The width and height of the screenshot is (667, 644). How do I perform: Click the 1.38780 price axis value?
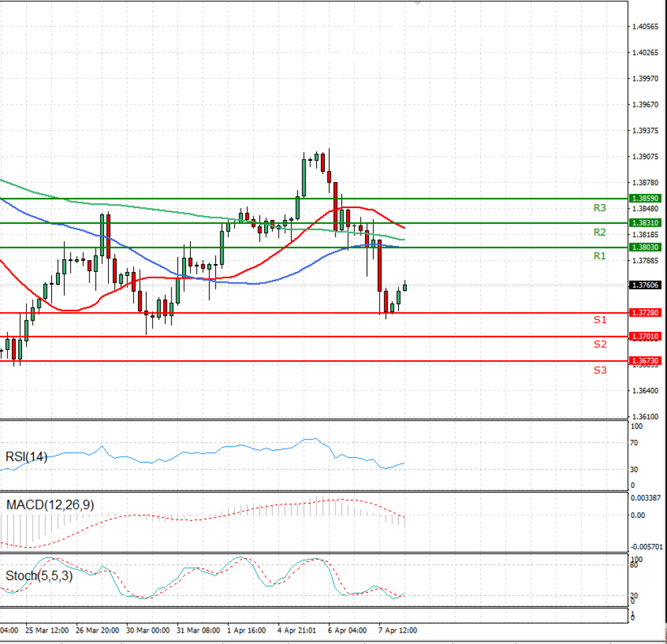(645, 183)
